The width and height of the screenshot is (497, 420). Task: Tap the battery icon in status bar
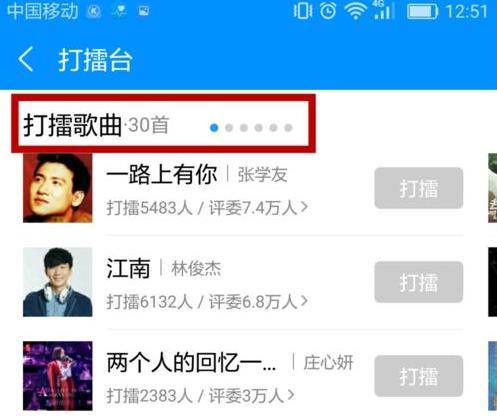click(422, 12)
